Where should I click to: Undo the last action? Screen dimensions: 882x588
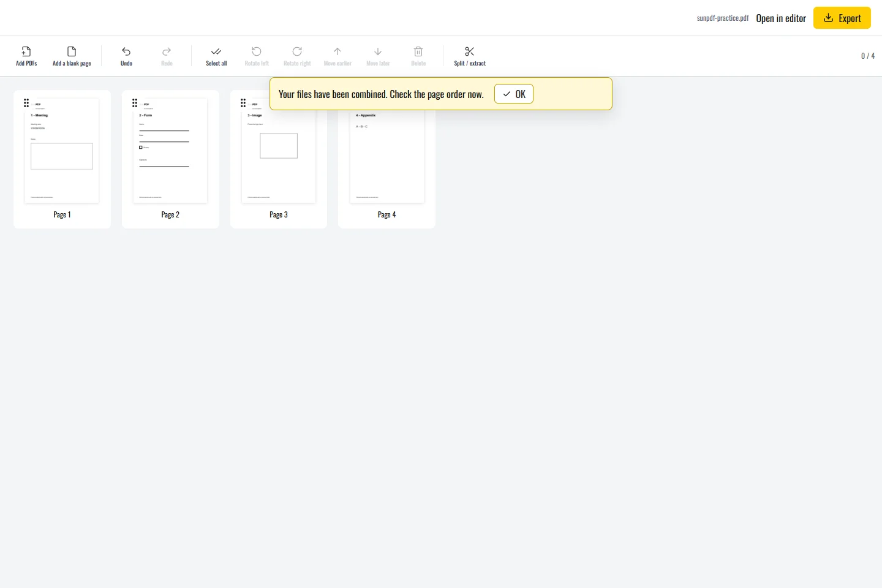(x=126, y=56)
